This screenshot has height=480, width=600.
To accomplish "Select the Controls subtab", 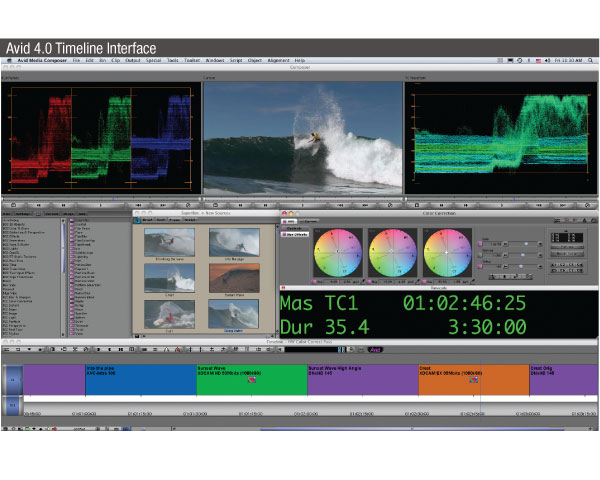I will coord(294,229).
